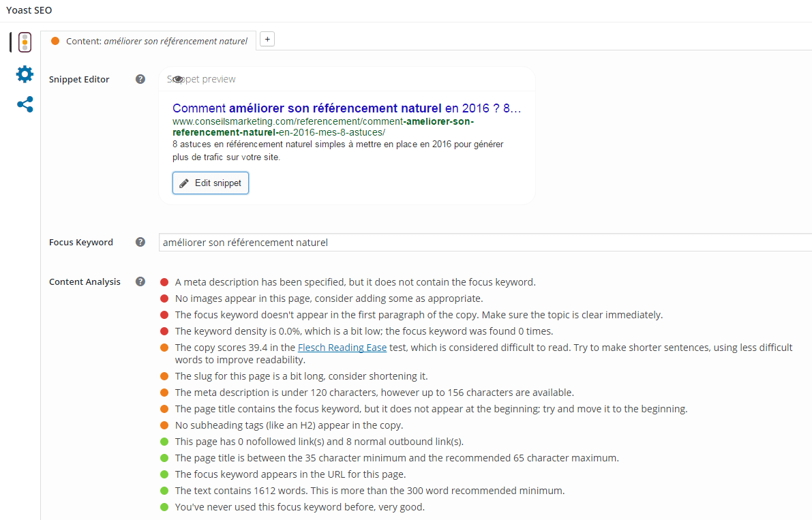Click 'A meta description has been specified' message
The height and width of the screenshot is (520, 812).
tap(355, 282)
